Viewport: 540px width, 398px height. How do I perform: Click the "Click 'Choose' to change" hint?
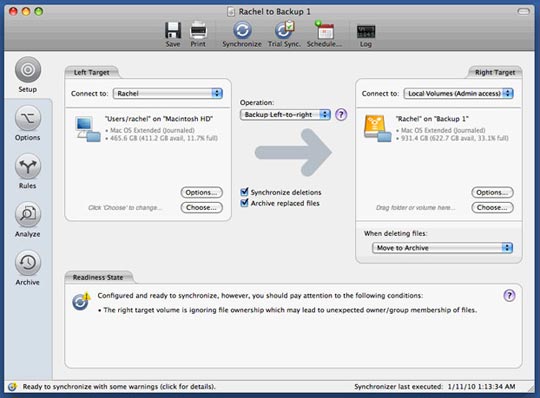click(125, 208)
